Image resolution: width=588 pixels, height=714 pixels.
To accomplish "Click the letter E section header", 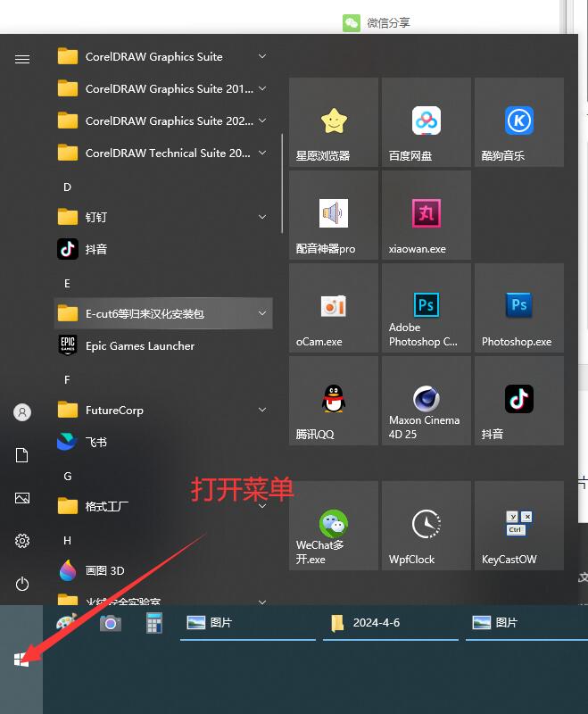I will 67,284.
